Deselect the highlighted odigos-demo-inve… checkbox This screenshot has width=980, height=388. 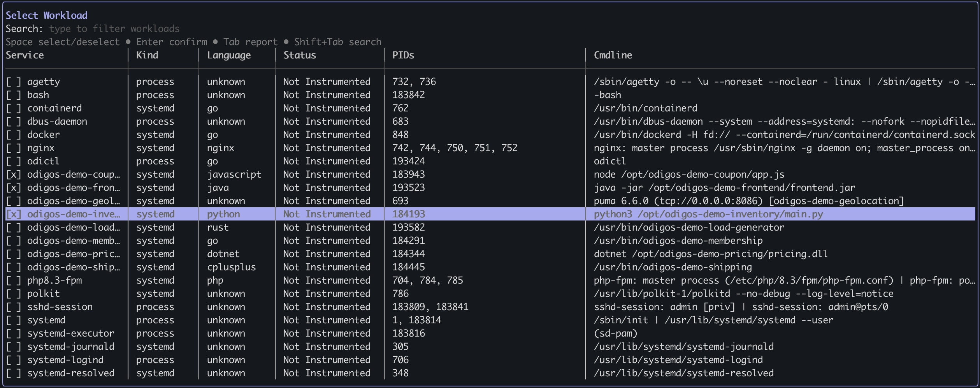(x=14, y=214)
